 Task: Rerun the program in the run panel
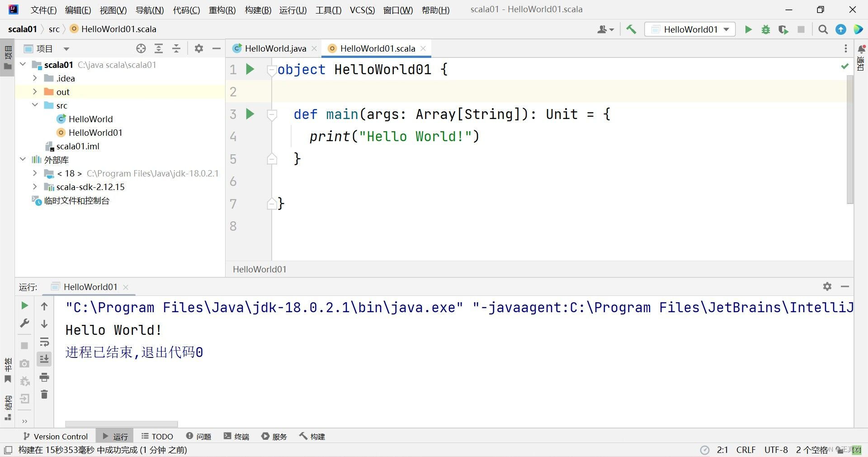24,306
